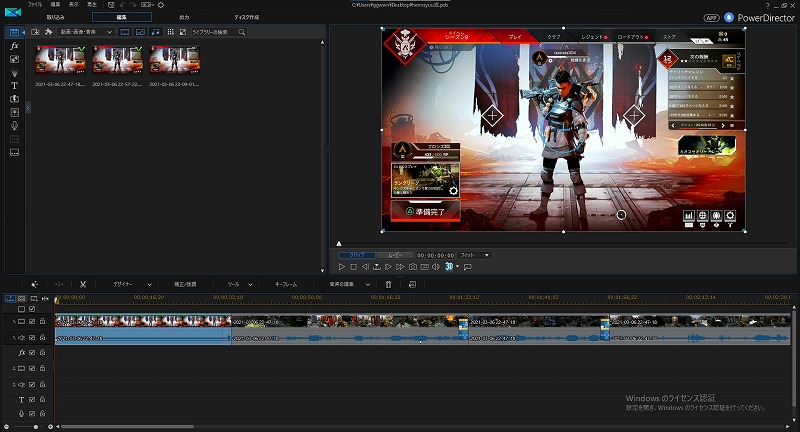Viewport: 800px width, 432px height.
Task: Uncheck audio track 1 enable checkbox
Action: (32, 338)
